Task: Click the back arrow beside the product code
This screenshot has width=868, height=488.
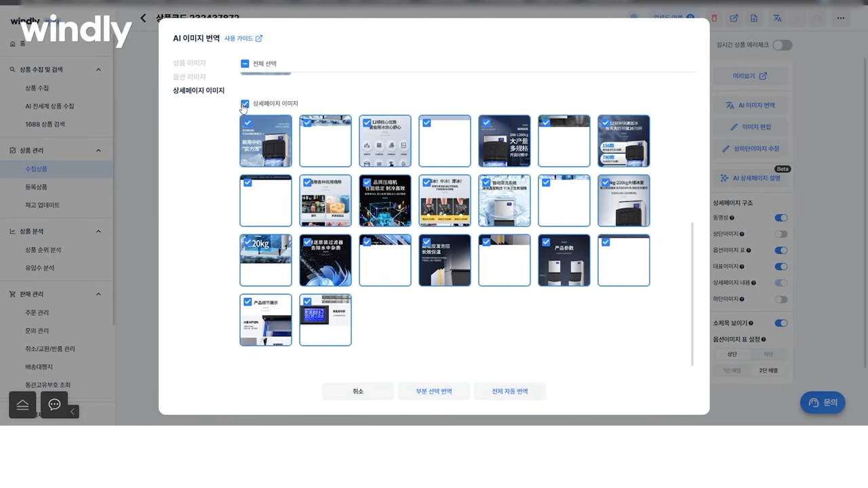Action: 143,18
